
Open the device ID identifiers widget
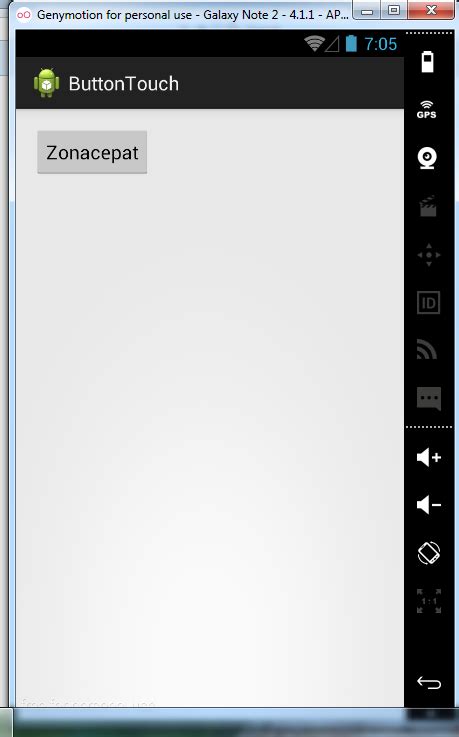[428, 303]
